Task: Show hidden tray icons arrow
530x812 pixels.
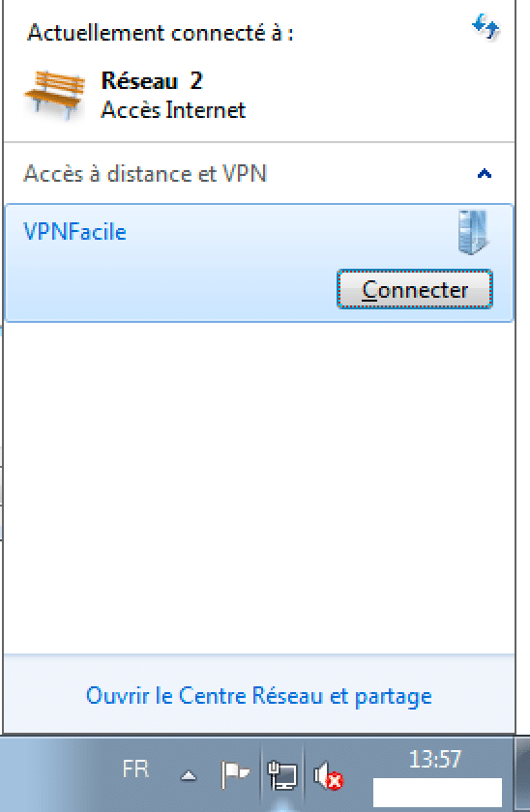Action: pos(189,775)
